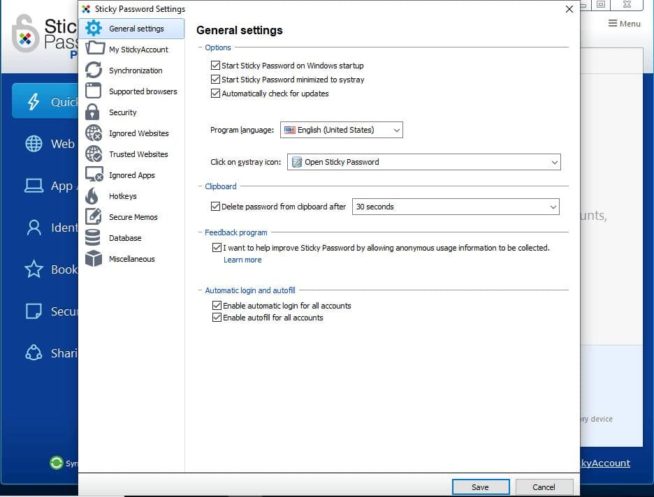This screenshot has width=654, height=497.
Task: Go to Synchronization settings
Action: coord(132,70)
